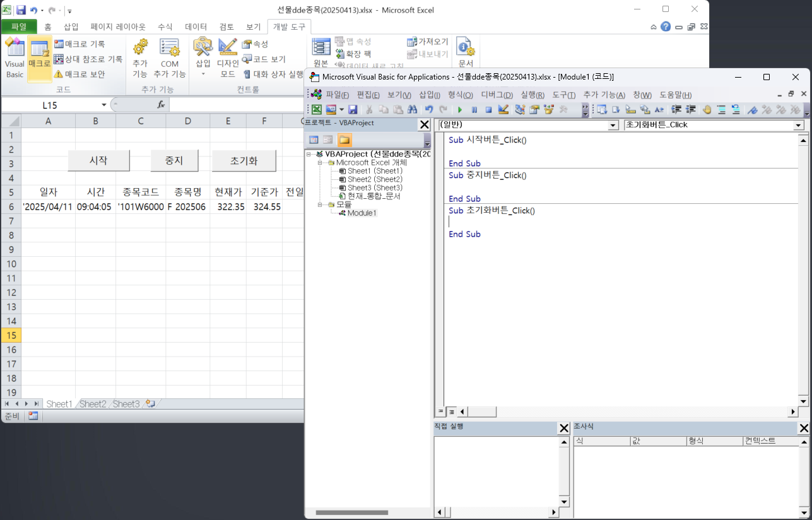812x520 pixels.
Task: Switch to the 수식 ribbon tab in Excel
Action: point(165,27)
